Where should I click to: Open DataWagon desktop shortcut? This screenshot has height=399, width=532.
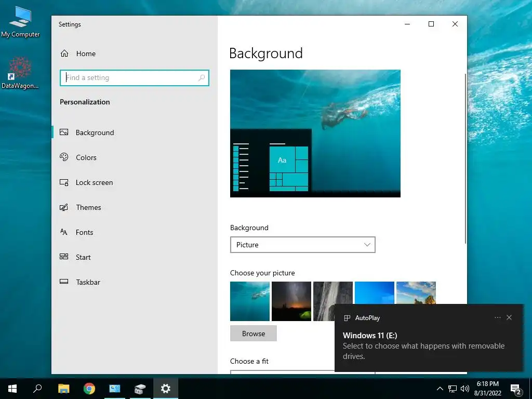point(20,73)
